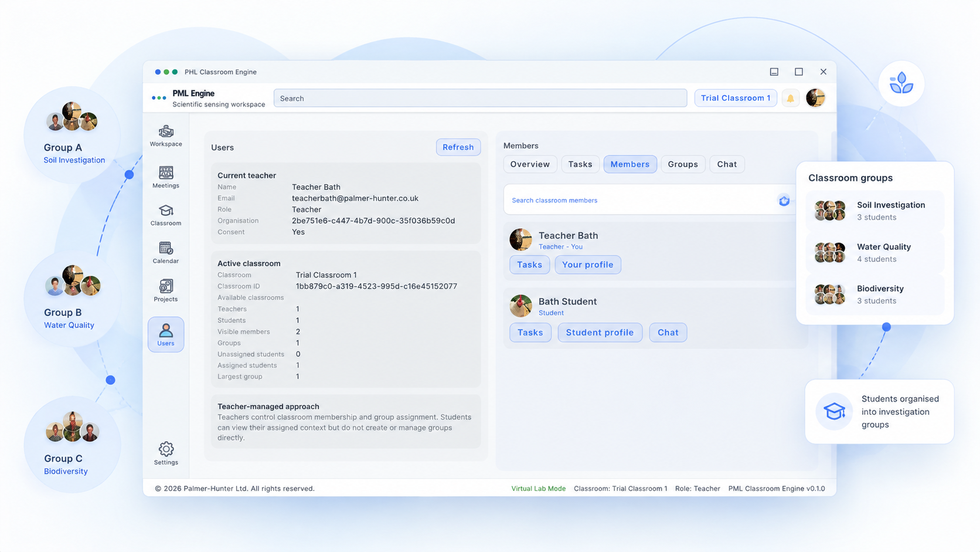Focus the top Search field
This screenshot has width=980, height=552.
pos(480,98)
